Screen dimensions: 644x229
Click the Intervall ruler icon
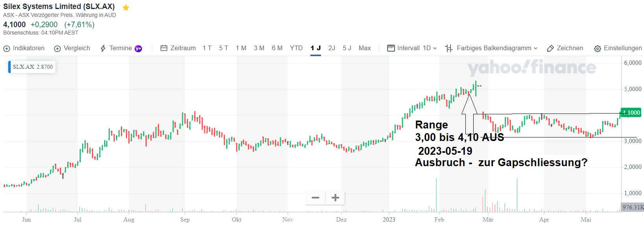pos(391,48)
